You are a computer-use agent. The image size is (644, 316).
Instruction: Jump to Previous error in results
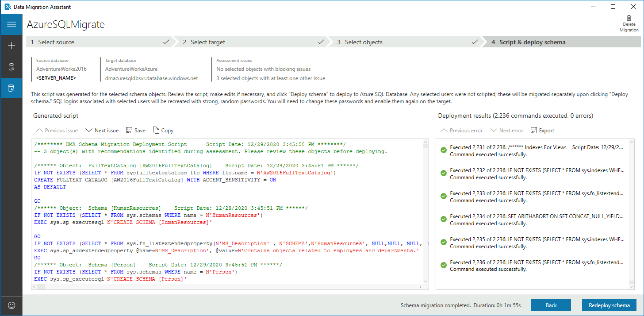pyautogui.click(x=462, y=131)
